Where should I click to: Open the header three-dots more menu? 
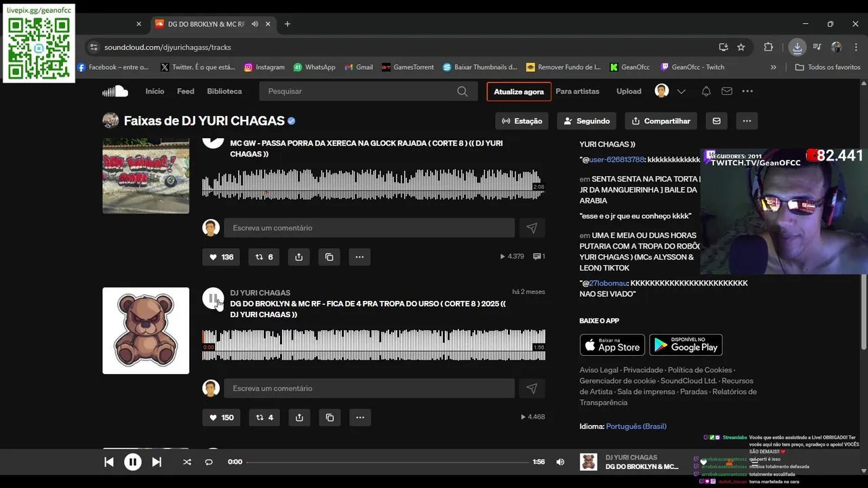click(747, 91)
